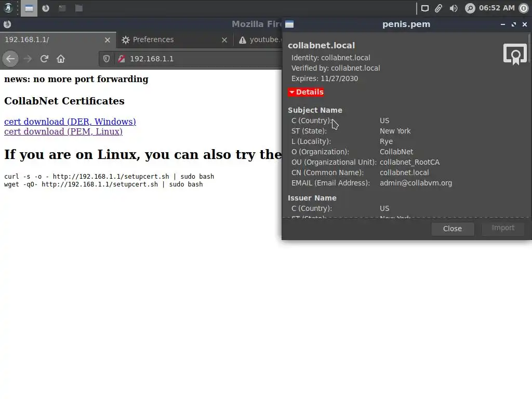Select the highlighted penis.pem taskbar button
The width and height of the screenshot is (532, 399).
pos(29,8)
